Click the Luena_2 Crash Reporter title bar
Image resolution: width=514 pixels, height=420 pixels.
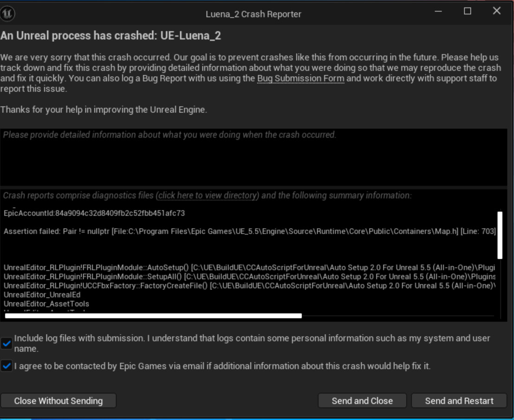254,14
